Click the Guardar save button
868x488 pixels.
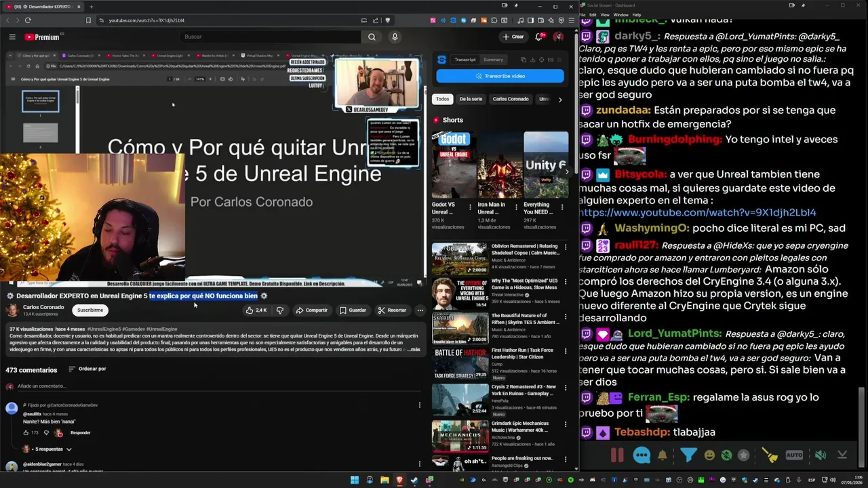coord(353,310)
